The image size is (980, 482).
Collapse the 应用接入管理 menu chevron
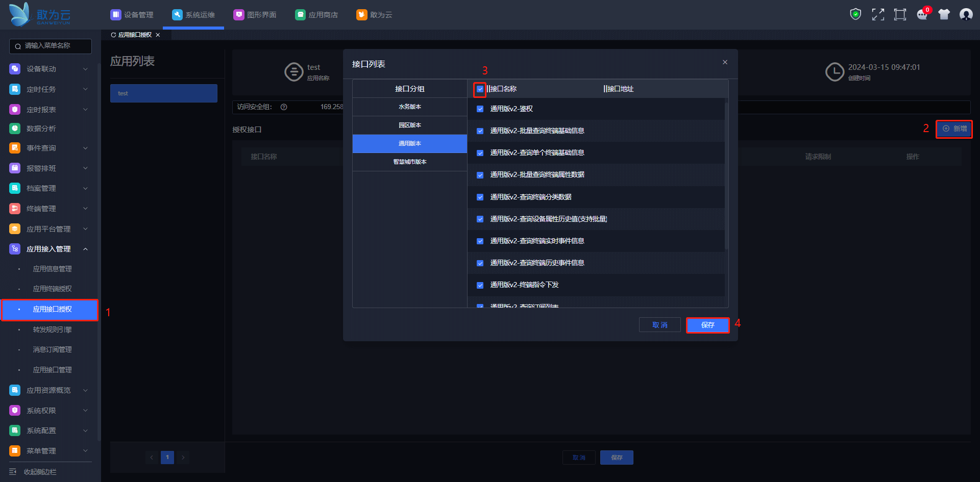(x=85, y=249)
